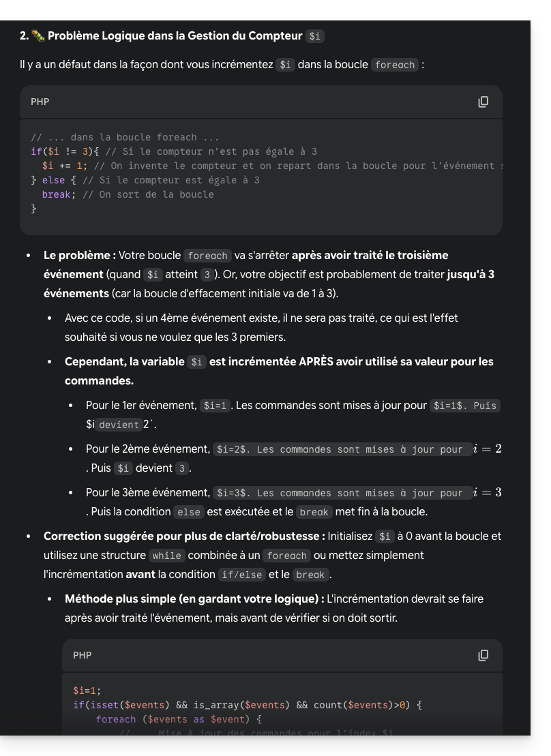This screenshot has width=551, height=756.
Task: Click the inline `if/else` code chip
Action: coord(242,575)
